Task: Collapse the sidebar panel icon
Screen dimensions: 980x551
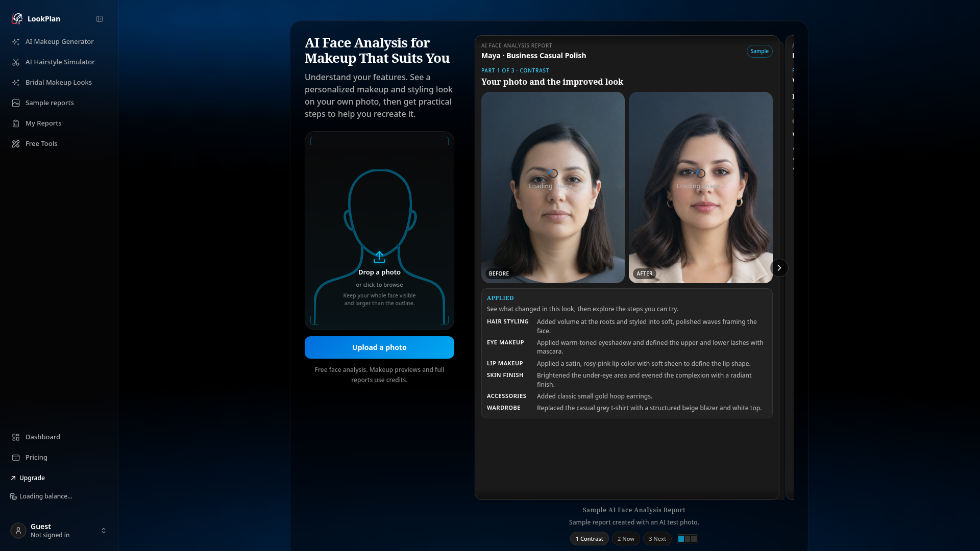Action: tap(100, 19)
